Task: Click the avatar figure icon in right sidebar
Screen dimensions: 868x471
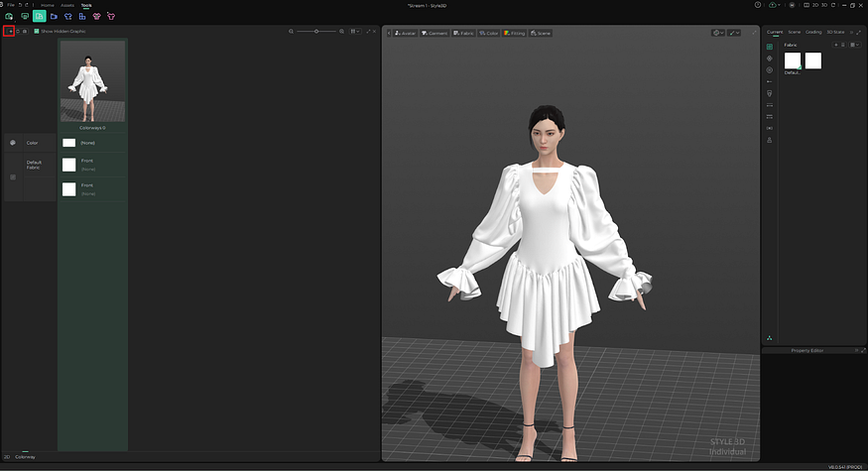Action: (770, 140)
